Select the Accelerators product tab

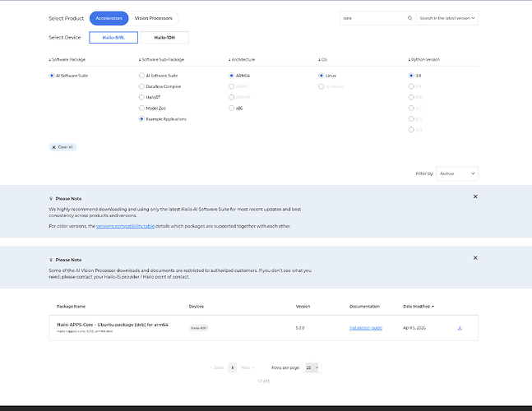click(109, 18)
